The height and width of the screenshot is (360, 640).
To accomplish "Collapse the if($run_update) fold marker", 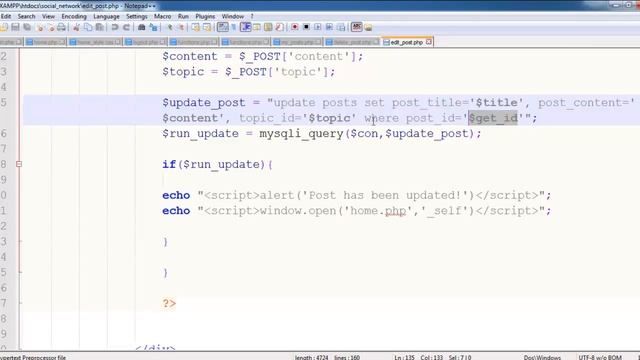I will (18, 164).
